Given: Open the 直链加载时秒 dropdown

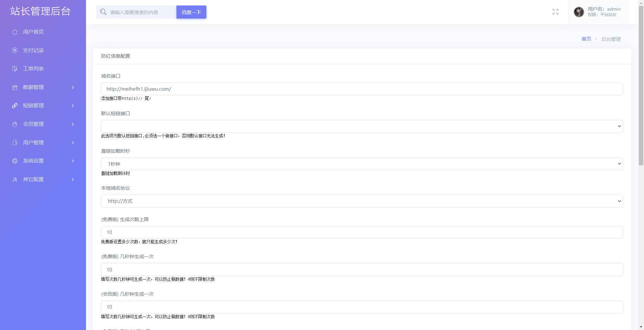Looking at the screenshot, I should point(362,164).
